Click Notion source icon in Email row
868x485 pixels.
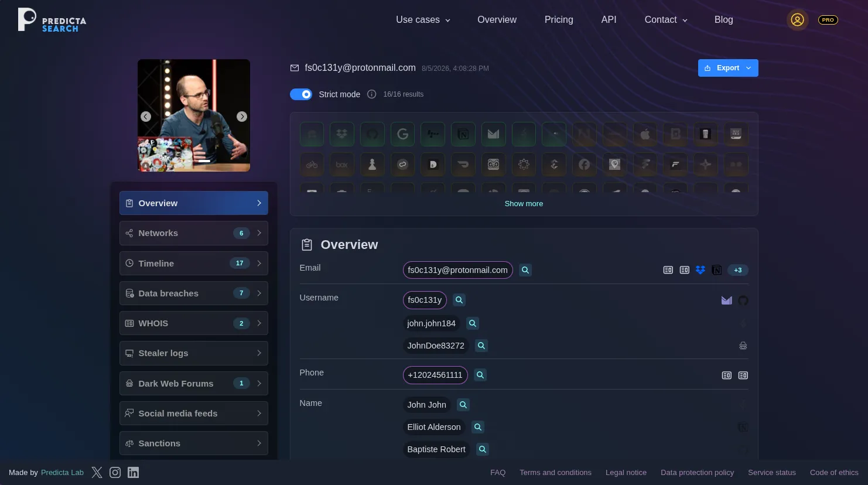point(716,270)
